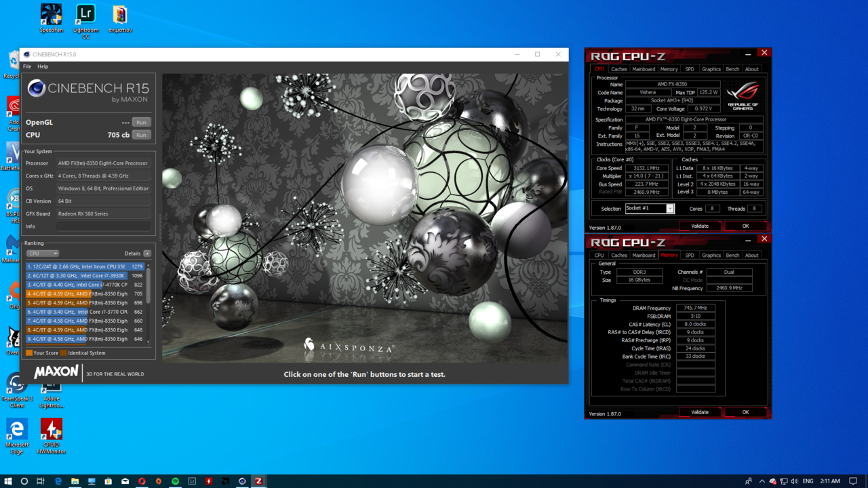Screen dimensions: 868x488
Task: Launch CPUID HWMonitor desktop shortcut
Action: point(52,436)
